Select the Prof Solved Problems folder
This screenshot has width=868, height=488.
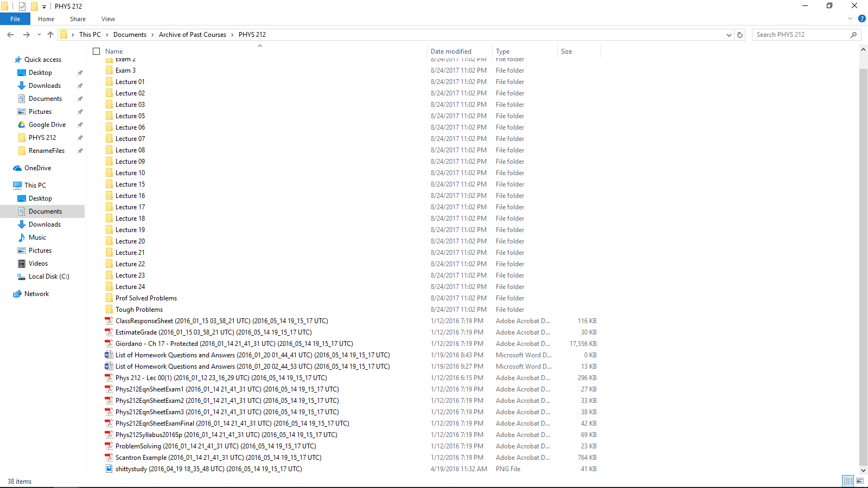coord(146,298)
